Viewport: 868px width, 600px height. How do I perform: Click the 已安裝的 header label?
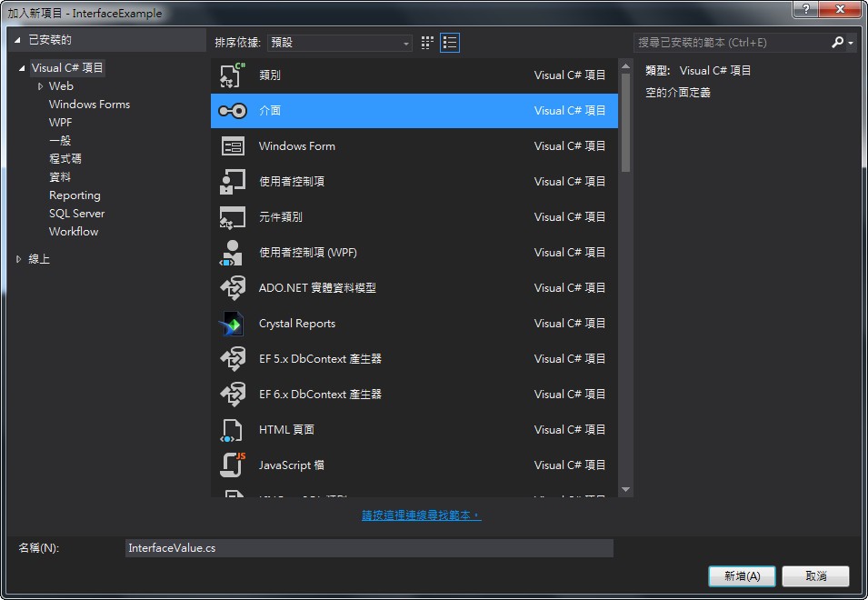(50, 40)
